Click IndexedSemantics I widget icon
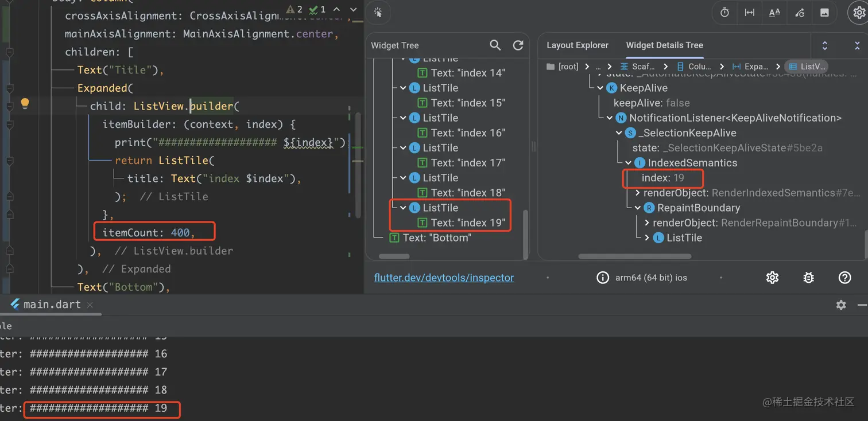868x421 pixels. click(x=640, y=163)
